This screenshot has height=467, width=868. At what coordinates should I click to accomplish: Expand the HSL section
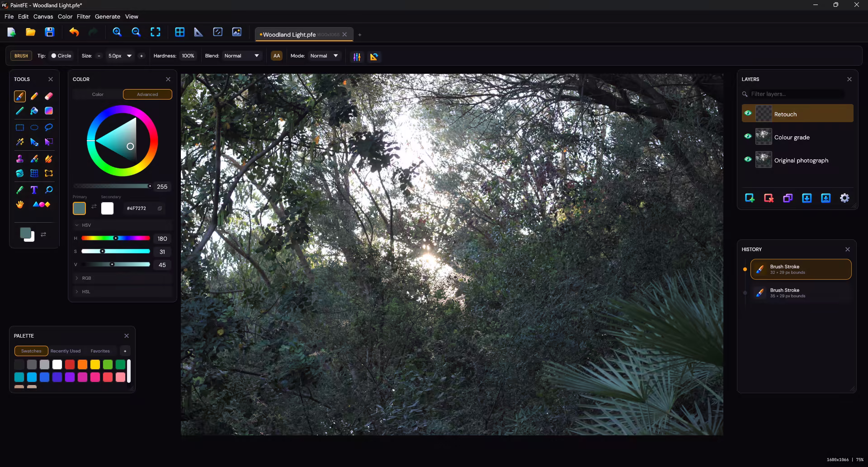pyautogui.click(x=123, y=292)
